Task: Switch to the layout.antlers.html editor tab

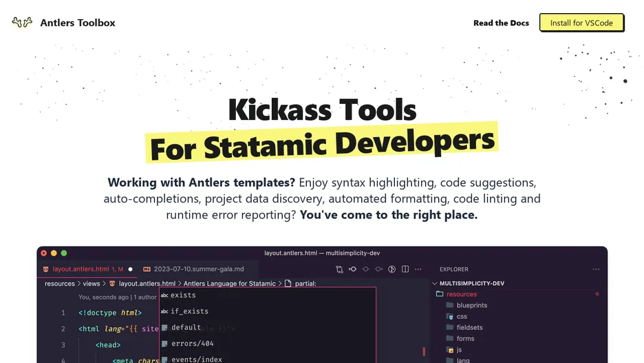Action: (x=87, y=269)
